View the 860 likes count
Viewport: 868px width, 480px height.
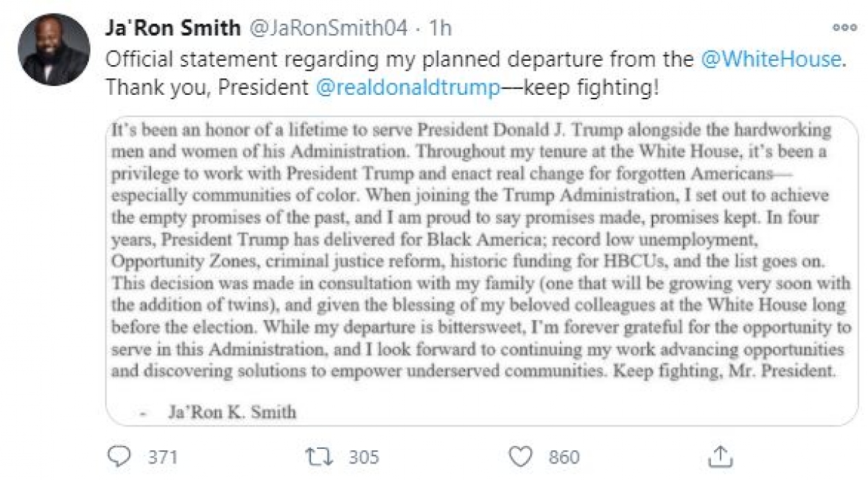point(564,458)
